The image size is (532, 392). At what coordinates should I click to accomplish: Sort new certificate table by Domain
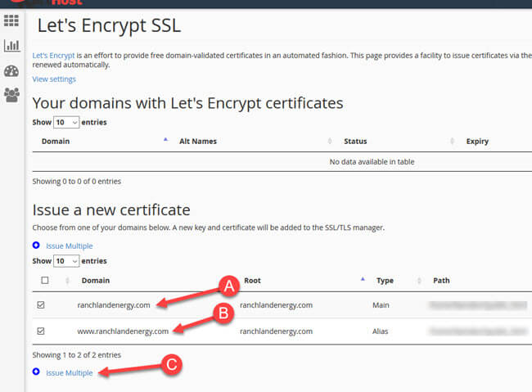pyautogui.click(x=95, y=281)
